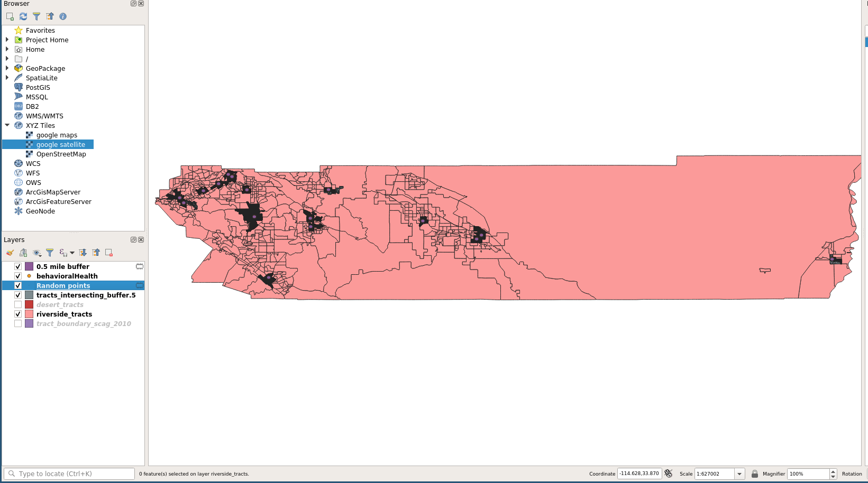
Task: Click the Add Group icon in Layers
Action: click(23, 253)
